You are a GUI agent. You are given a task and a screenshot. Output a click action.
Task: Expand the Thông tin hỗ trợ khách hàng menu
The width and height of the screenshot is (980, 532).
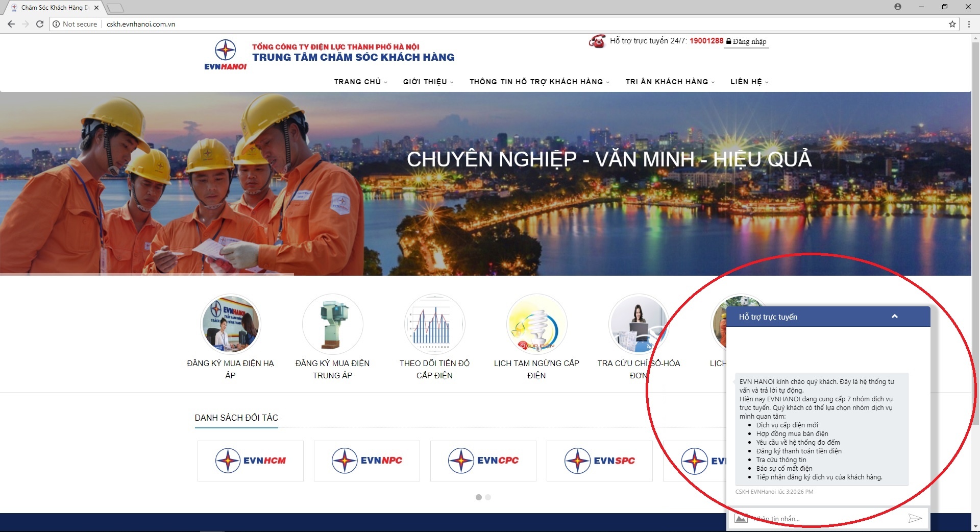(536, 82)
